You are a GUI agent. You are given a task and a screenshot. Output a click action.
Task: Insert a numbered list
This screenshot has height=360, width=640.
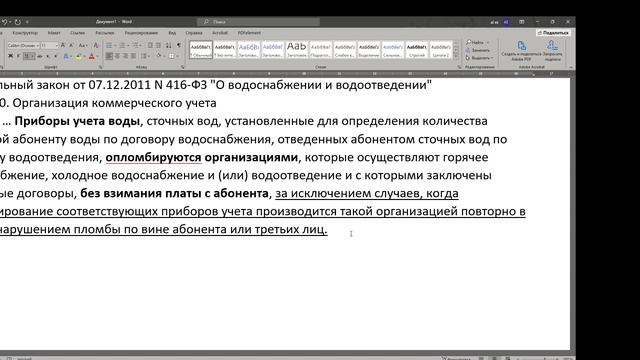pyautogui.click(x=122, y=45)
